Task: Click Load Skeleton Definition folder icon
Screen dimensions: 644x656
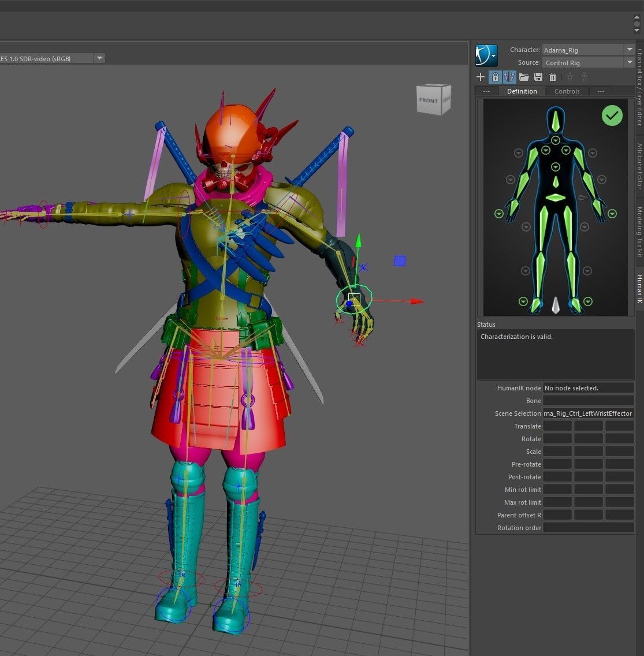Action: point(523,77)
